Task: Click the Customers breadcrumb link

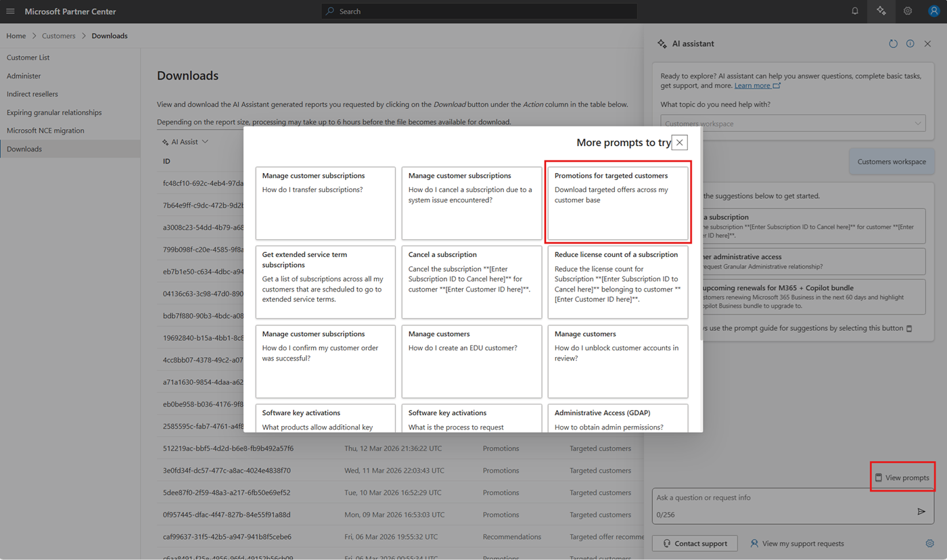Action: tap(59, 36)
